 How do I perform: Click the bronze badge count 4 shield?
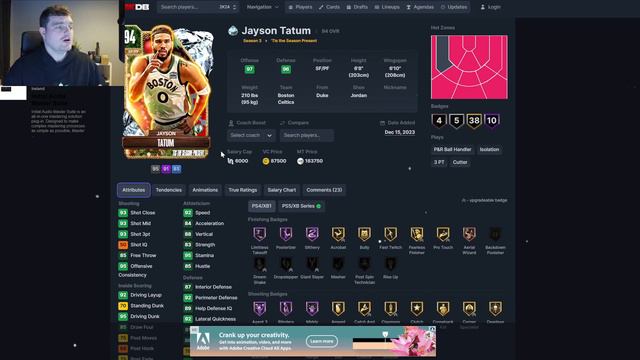click(x=439, y=121)
